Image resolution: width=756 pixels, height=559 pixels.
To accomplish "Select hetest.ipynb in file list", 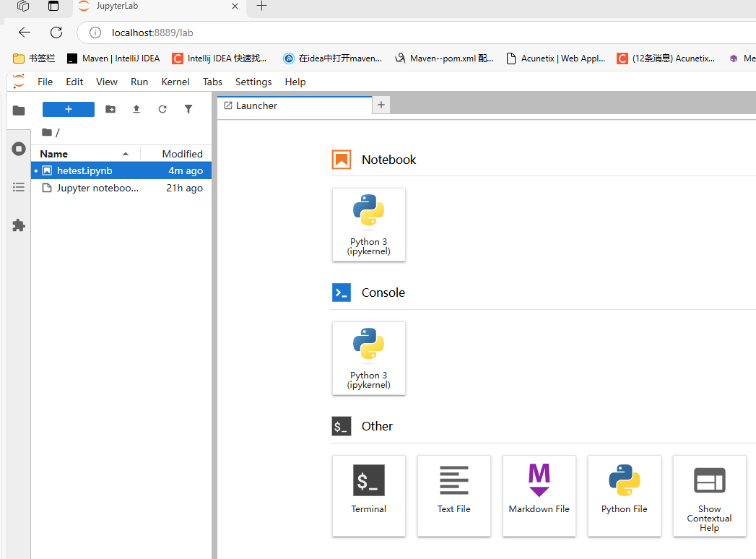I will 121,170.
